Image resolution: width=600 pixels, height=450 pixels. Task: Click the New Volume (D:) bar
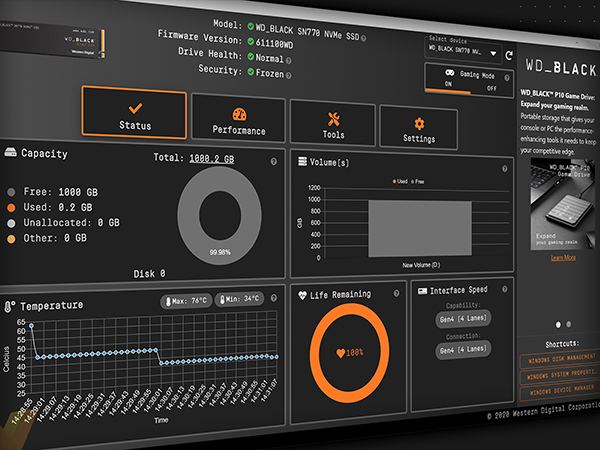[420, 228]
